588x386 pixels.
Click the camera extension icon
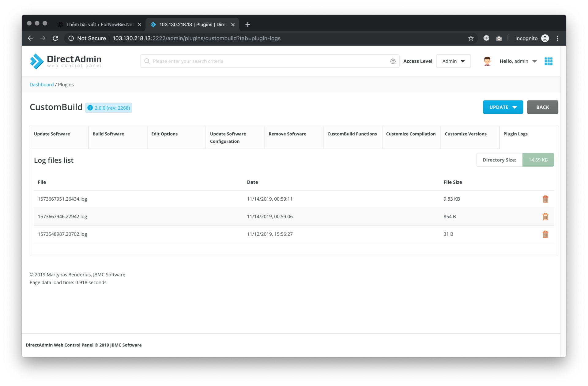tap(499, 38)
